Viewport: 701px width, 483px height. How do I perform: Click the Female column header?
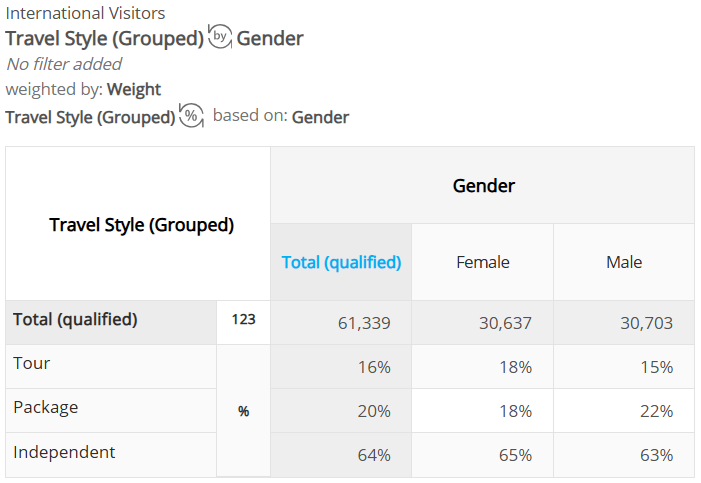pyautogui.click(x=482, y=262)
